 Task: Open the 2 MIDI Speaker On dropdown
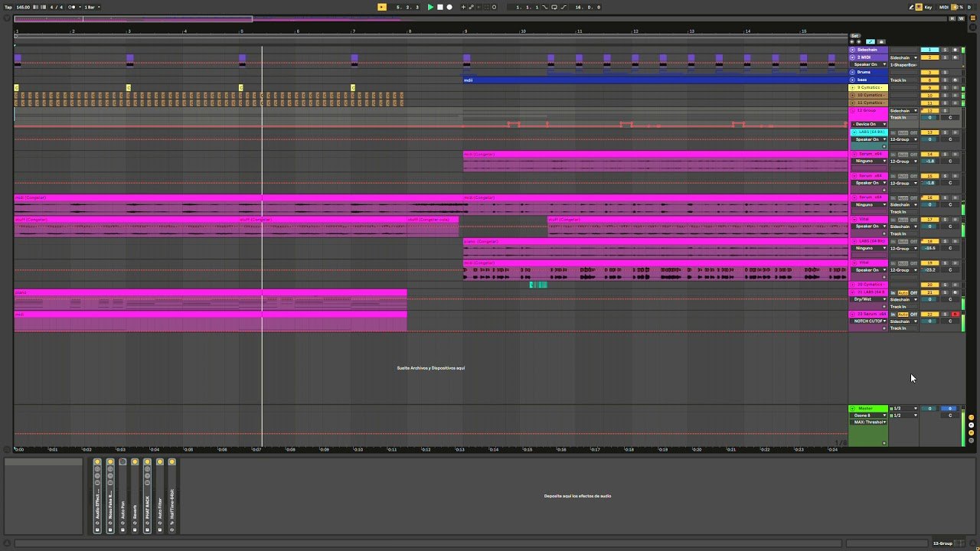869,64
